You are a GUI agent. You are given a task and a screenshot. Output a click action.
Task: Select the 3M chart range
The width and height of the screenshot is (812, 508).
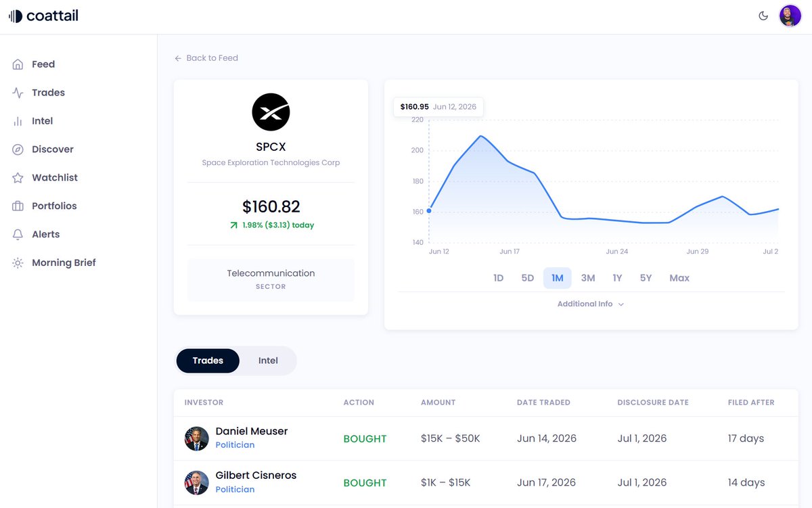point(588,278)
